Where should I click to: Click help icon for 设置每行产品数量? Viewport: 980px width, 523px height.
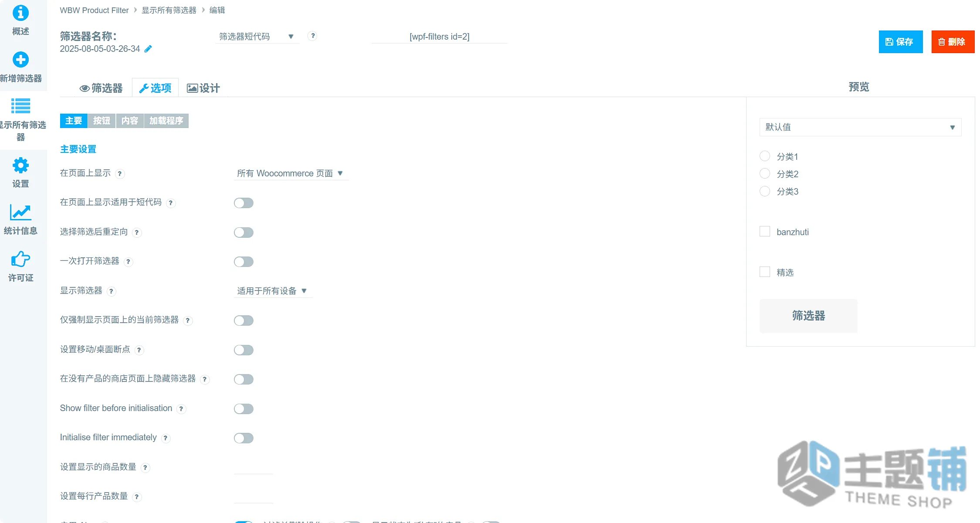tap(137, 497)
